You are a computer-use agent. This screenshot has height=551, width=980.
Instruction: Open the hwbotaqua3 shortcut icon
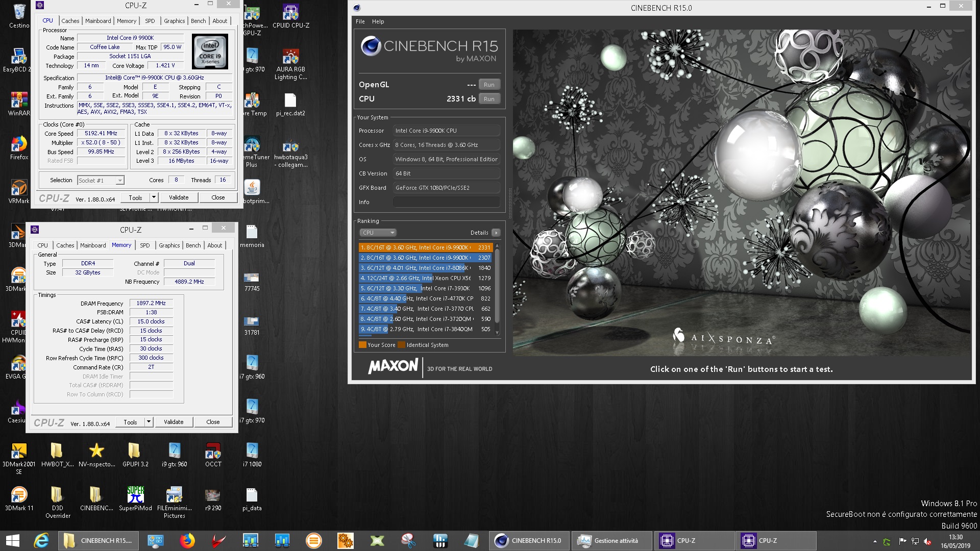click(x=290, y=153)
